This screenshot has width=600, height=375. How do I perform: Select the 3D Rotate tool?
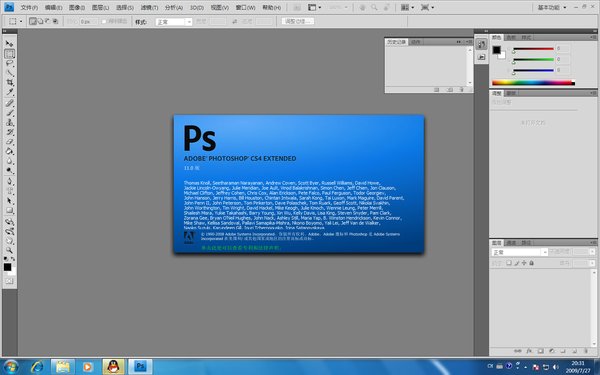click(10, 222)
